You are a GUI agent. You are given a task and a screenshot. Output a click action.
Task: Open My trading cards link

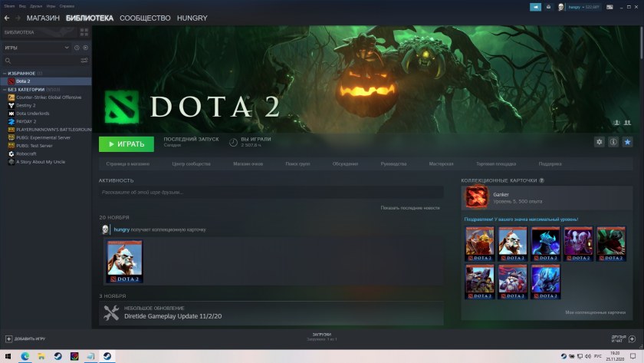click(x=596, y=312)
